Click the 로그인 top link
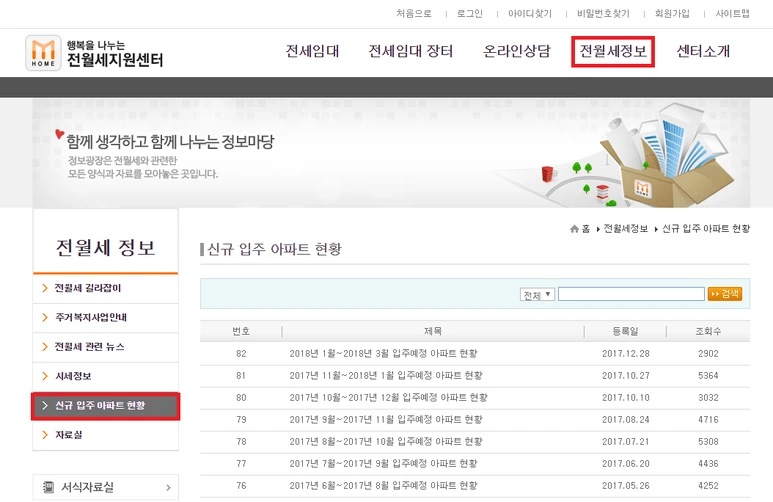The width and height of the screenshot is (773, 502). [469, 14]
